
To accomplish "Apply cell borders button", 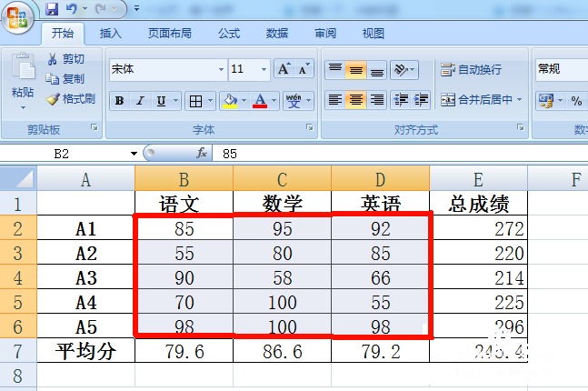I will [195, 101].
